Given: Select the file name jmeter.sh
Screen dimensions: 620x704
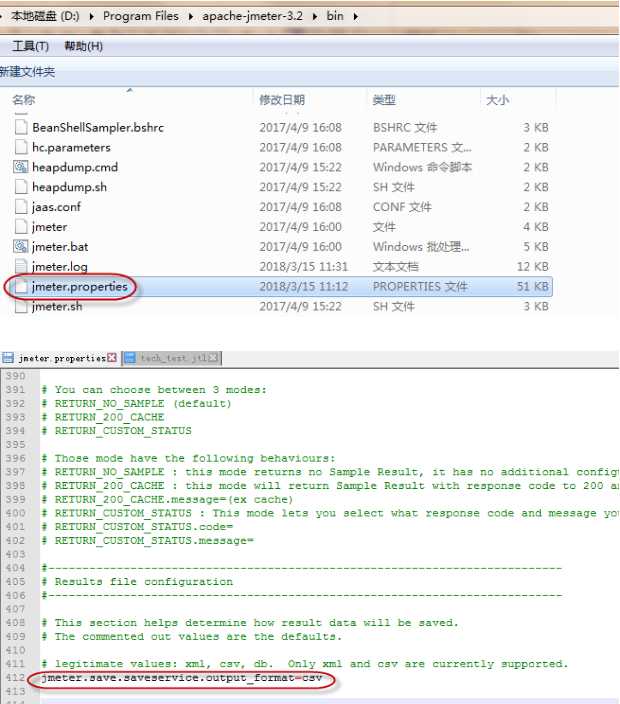Looking at the screenshot, I should coord(57,306).
